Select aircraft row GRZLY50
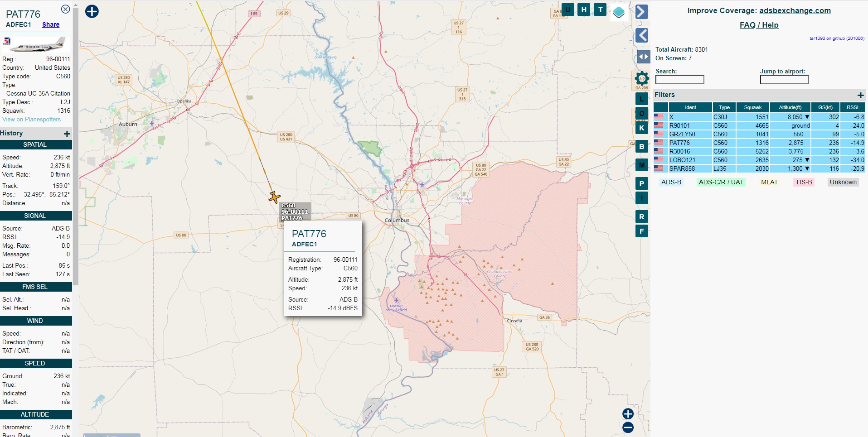 [x=759, y=134]
